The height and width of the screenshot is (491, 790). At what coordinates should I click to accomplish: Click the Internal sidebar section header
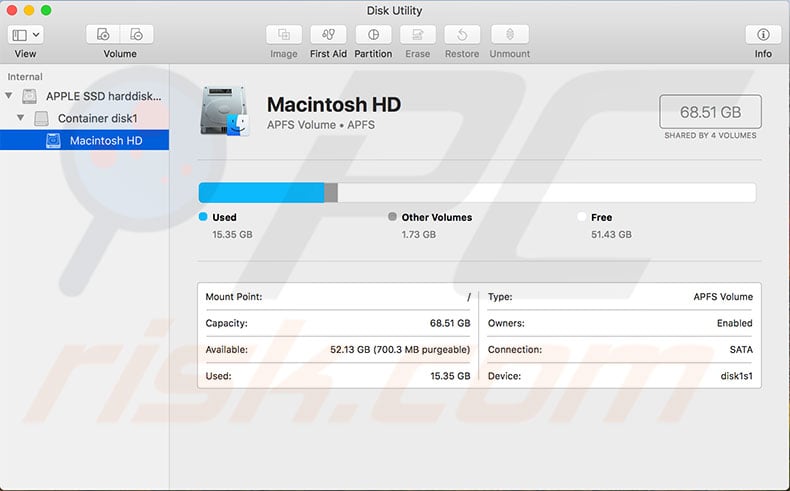pyautogui.click(x=25, y=77)
